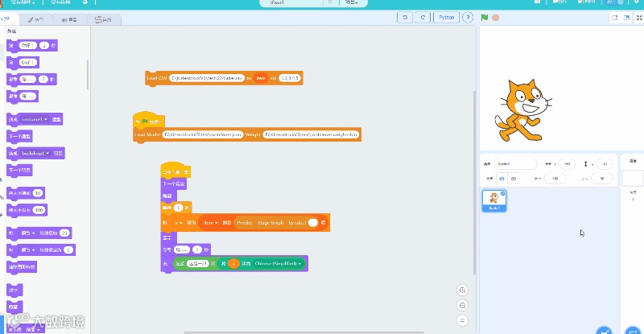Open the item list dropdown in set block
Viewport: 644px width, 334px height.
[x=209, y=223]
